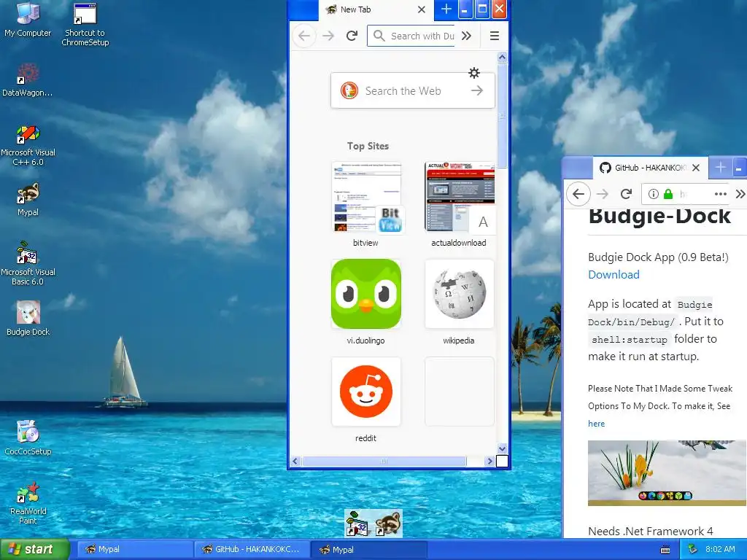Click Visual Basic icon in bottom dock
Screen dimensions: 747x560
(358, 524)
